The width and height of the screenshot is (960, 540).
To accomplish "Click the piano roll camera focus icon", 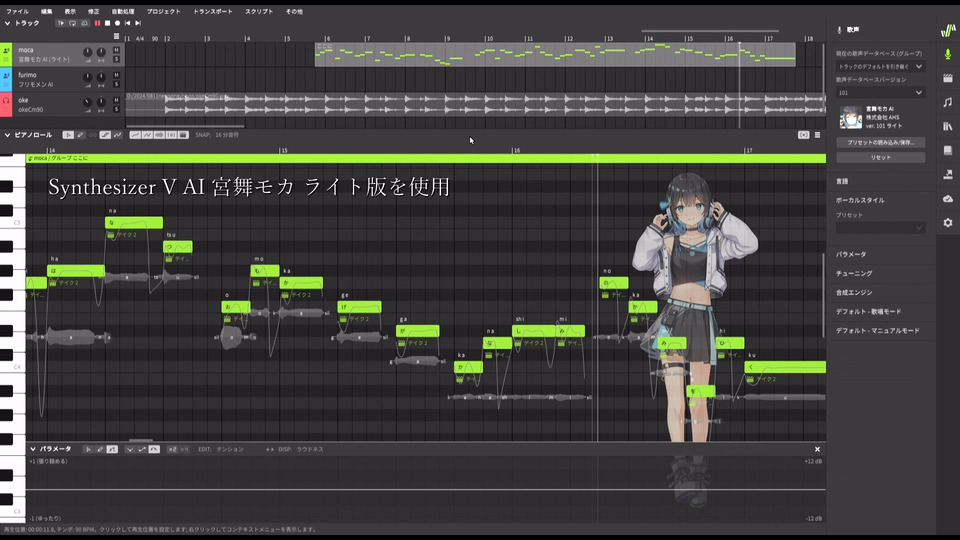I will click(x=803, y=135).
